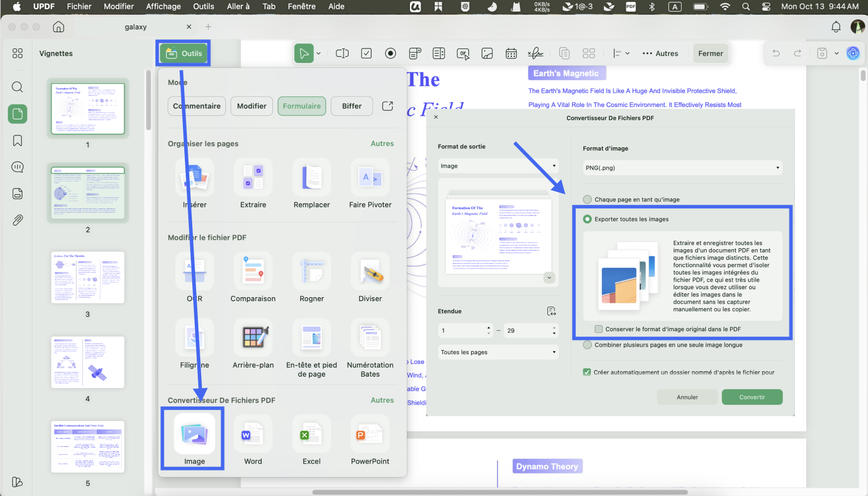Select 'Chaque page en tant qu'image' option

[x=587, y=200]
